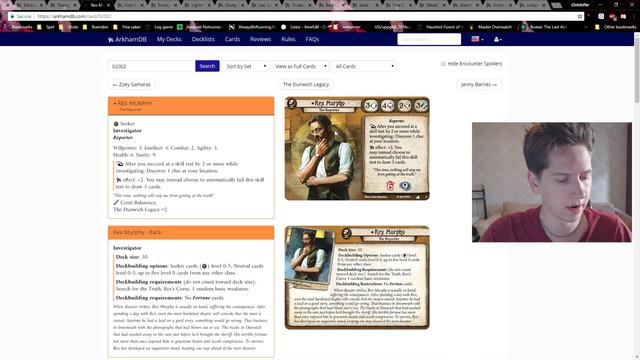
Task: Focus the navbar card search box
Action: [x=429, y=39]
